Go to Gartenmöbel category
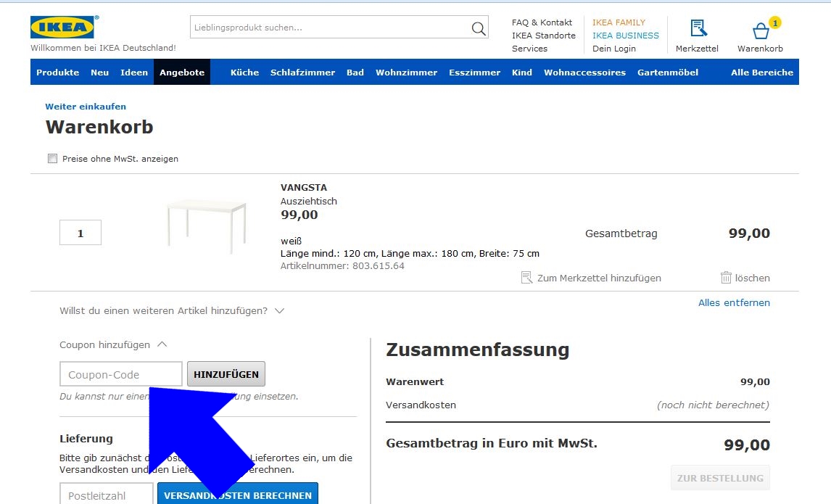The height and width of the screenshot is (504, 831). [x=668, y=73]
